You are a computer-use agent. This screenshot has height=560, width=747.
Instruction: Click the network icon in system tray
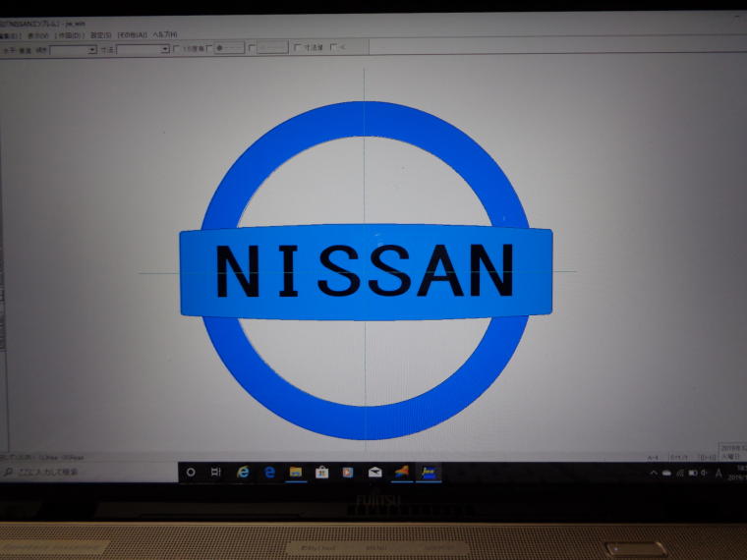(680, 473)
